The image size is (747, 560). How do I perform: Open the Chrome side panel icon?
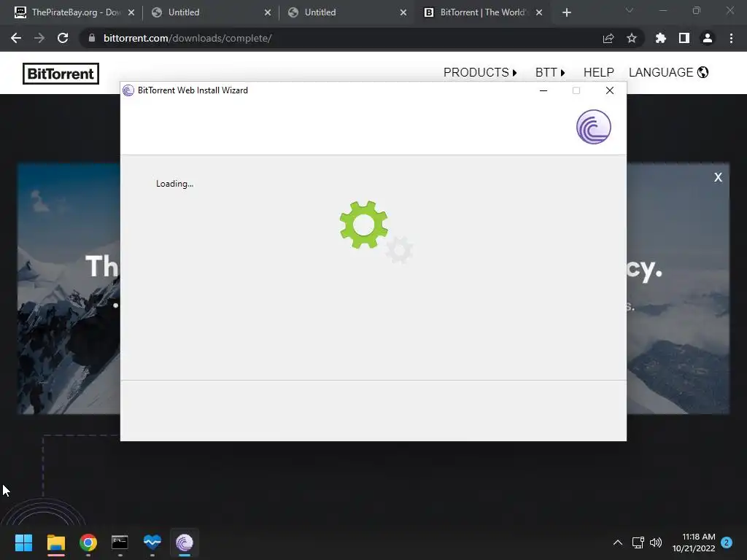(684, 38)
